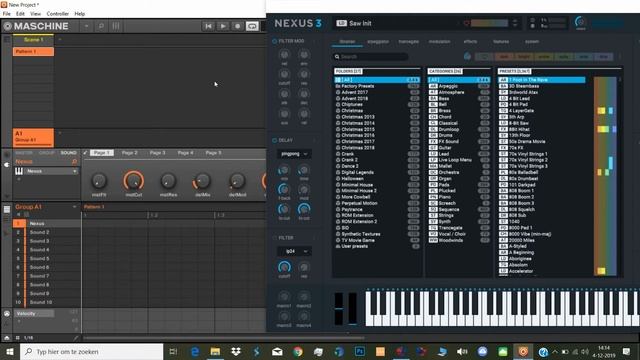Screen dimensions: 640x360
Task: Adjust the modCut knob
Action: pos(133,181)
